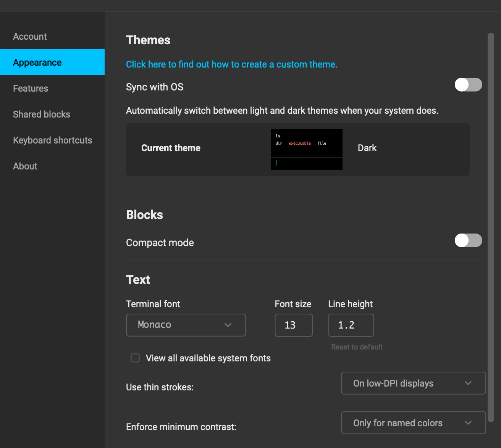Open the Terminal font Monaco dropdown
This screenshot has width=501, height=448.
pyautogui.click(x=186, y=325)
